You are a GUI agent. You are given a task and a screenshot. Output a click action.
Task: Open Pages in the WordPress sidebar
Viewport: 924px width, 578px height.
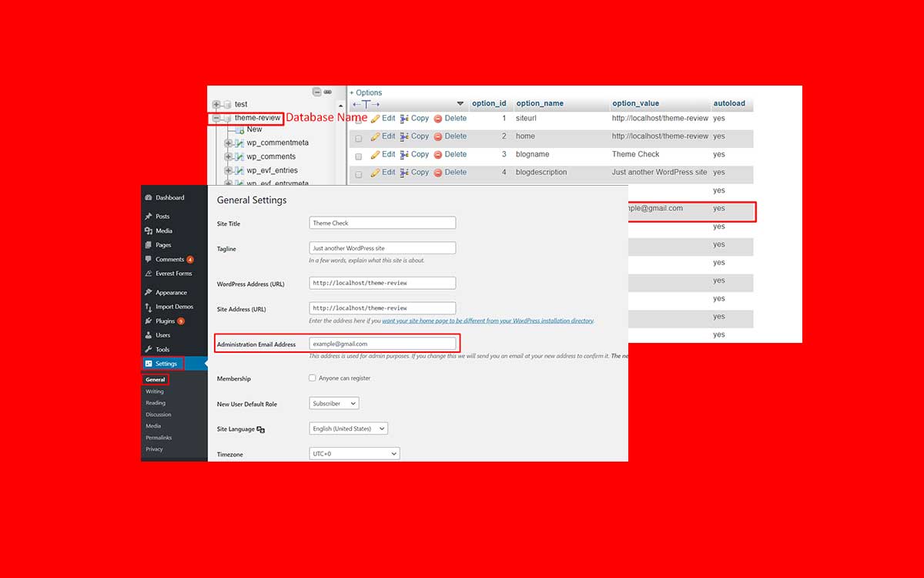163,245
